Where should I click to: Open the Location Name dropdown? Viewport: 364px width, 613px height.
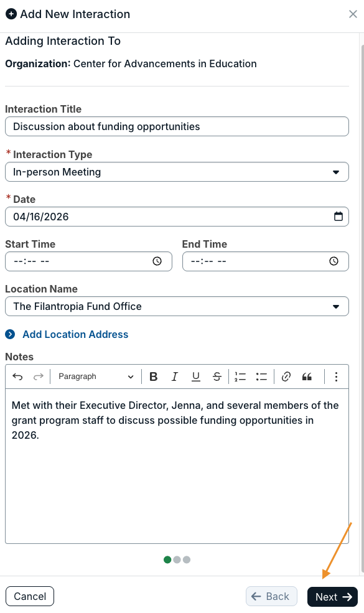[x=177, y=306]
